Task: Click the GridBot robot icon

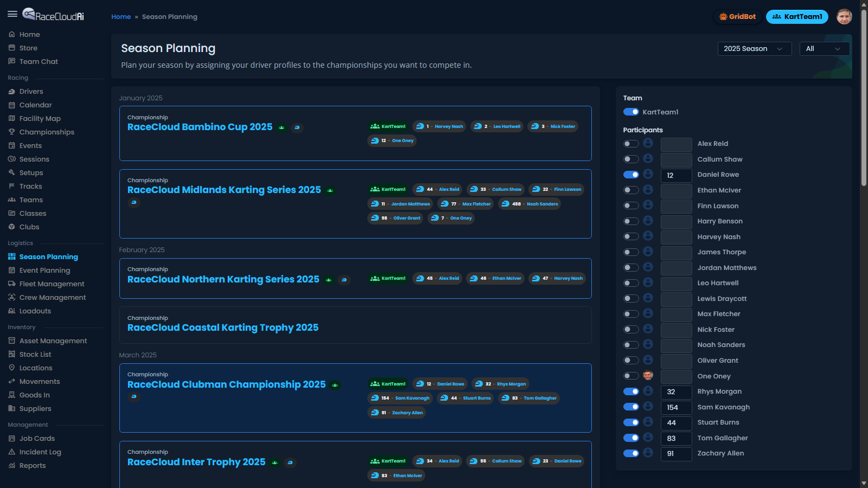Action: pos(722,17)
